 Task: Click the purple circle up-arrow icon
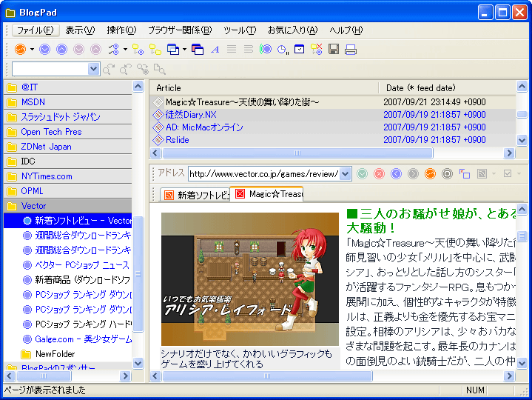[x=95, y=50]
